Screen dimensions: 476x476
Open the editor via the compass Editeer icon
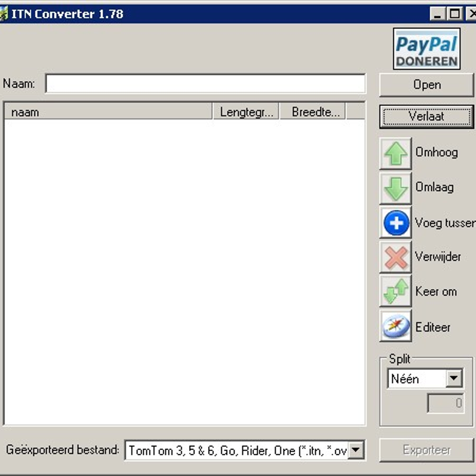[395, 326]
